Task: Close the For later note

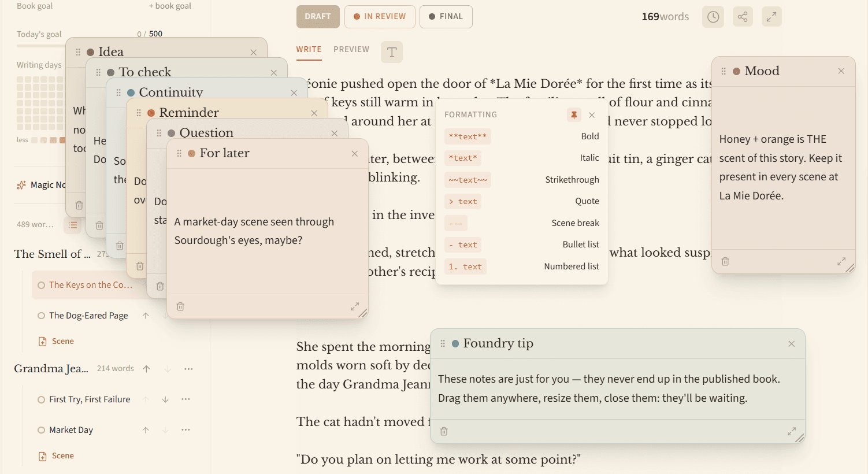Action: 355,154
